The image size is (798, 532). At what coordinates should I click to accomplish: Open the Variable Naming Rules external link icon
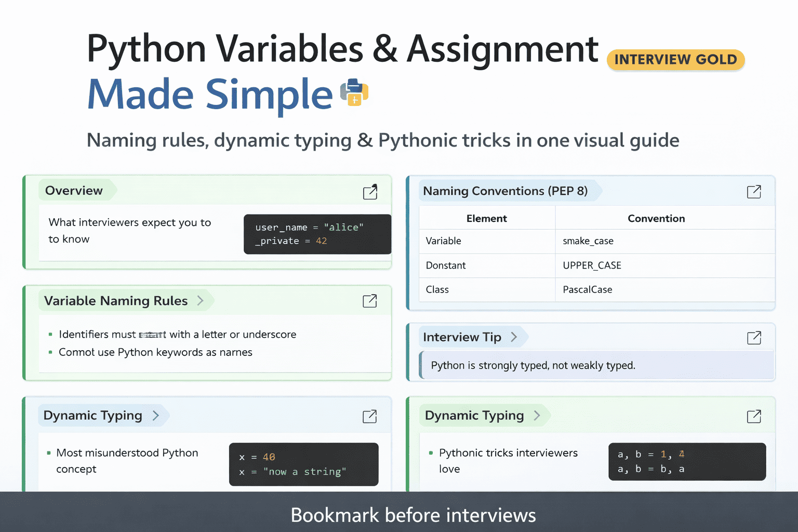click(x=369, y=301)
